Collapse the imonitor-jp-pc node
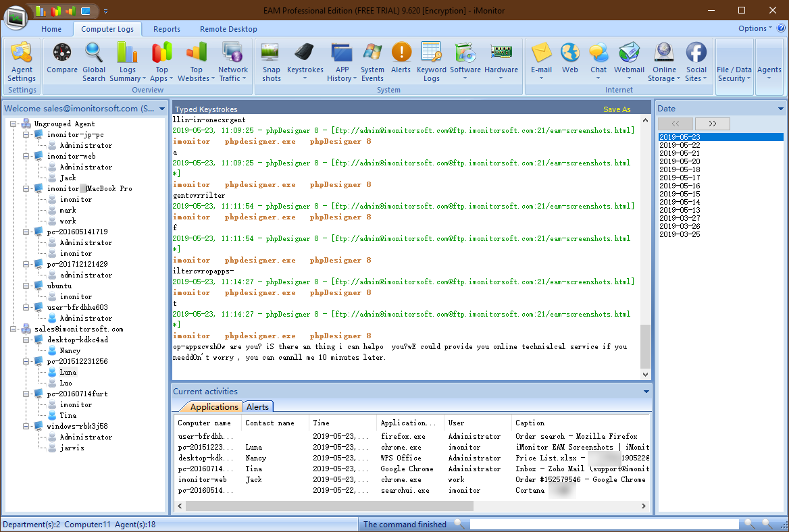Viewport: 789px width, 532px height. click(x=26, y=135)
